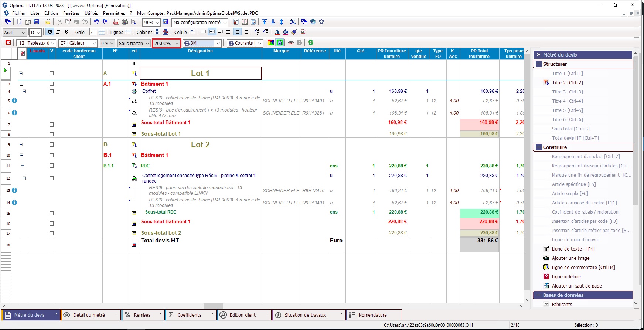Viewport: 644px width, 330px height.
Task: Tick the checkbox on Lot 2 row
Action: 52,144
